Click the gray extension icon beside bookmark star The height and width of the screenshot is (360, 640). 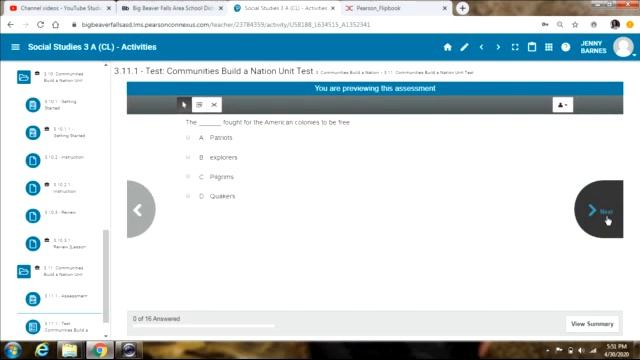click(594, 24)
